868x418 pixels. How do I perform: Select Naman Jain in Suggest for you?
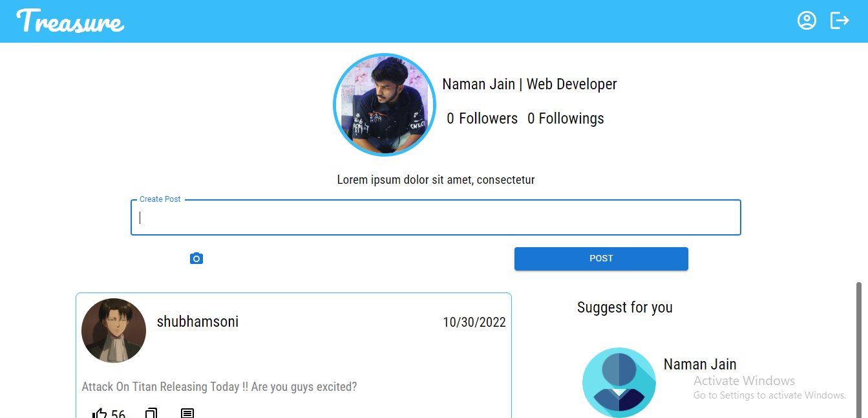(x=700, y=364)
